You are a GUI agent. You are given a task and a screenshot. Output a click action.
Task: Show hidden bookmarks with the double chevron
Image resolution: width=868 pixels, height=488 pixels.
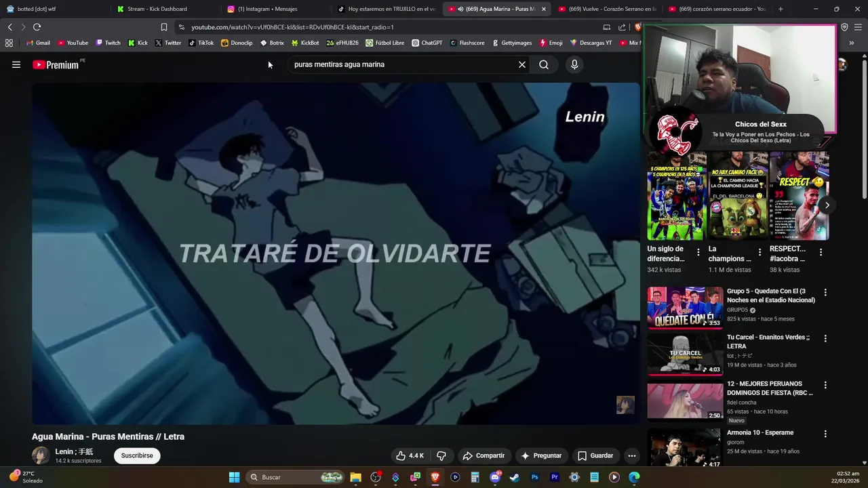851,43
